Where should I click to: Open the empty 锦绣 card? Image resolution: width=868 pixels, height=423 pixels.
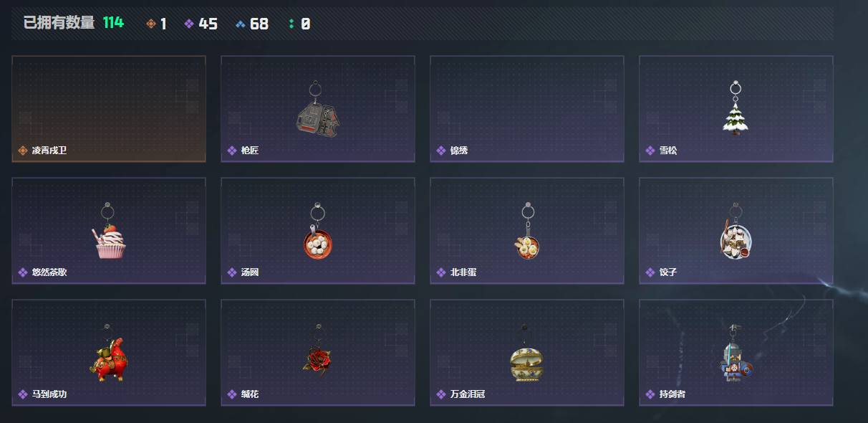(526, 109)
